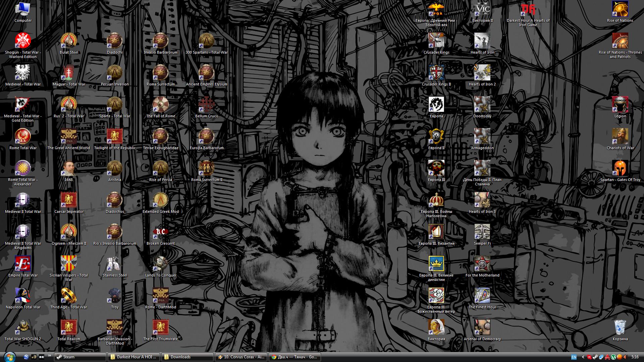644x362 pixels.
Task: Select the Виктория shortcut icon
Action: pos(436,330)
